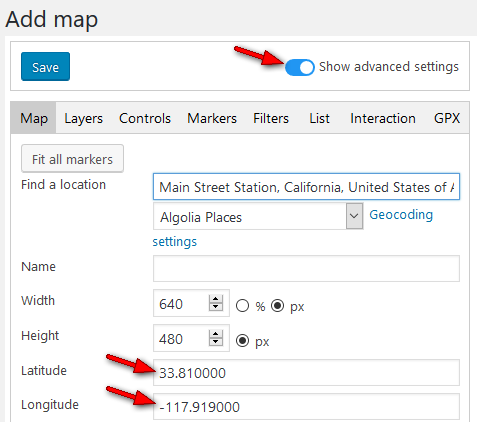Viewport: 477px width, 422px height.
Task: Increase height with the up stepper arrow
Action: click(x=216, y=334)
